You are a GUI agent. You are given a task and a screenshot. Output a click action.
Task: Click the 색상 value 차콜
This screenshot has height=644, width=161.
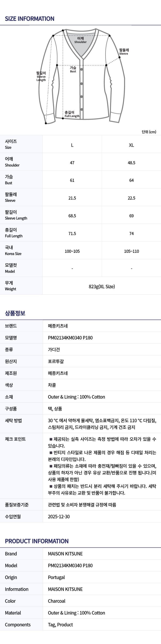click(52, 385)
